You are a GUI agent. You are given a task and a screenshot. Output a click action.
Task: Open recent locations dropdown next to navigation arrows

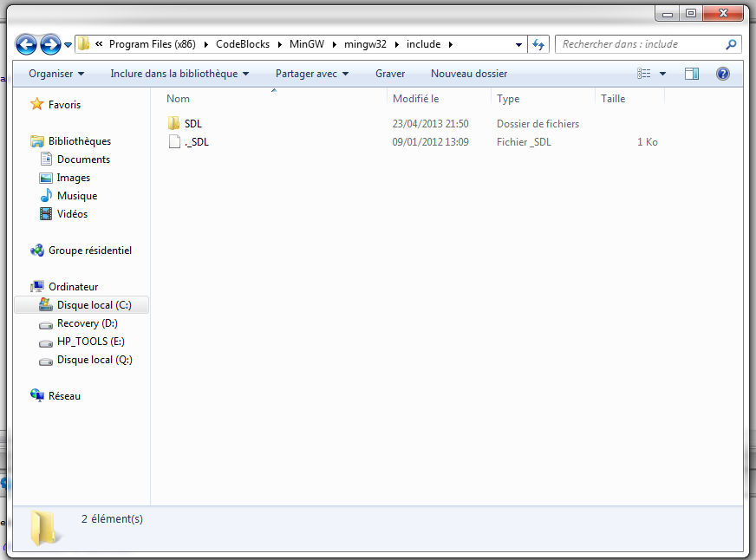[68, 45]
